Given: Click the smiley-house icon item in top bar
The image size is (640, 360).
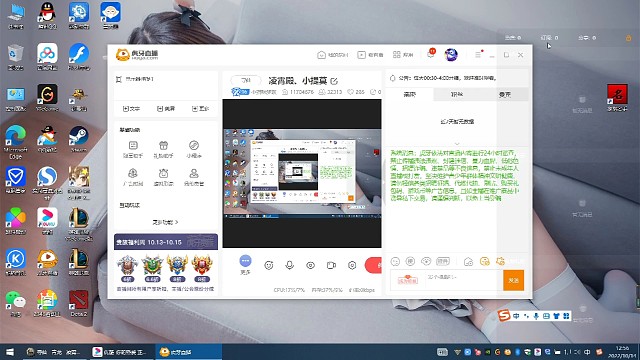Looking at the screenshot, I should point(332,55).
